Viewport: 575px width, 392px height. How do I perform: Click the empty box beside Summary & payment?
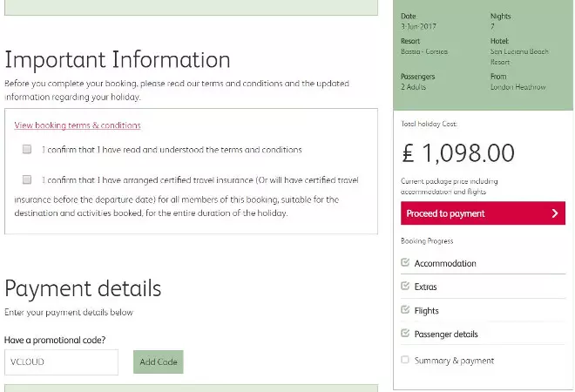pos(405,360)
